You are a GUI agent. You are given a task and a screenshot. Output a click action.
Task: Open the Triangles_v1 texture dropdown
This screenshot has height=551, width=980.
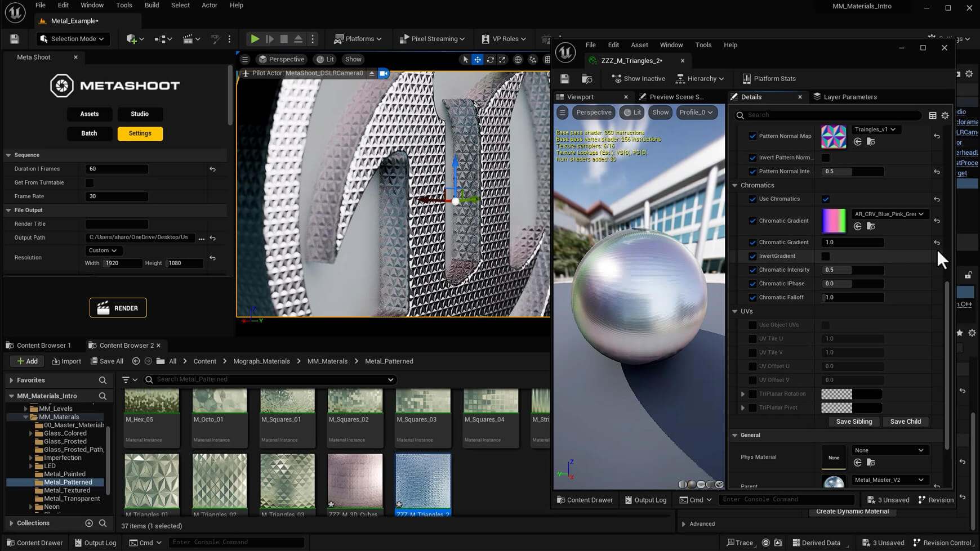tap(875, 129)
